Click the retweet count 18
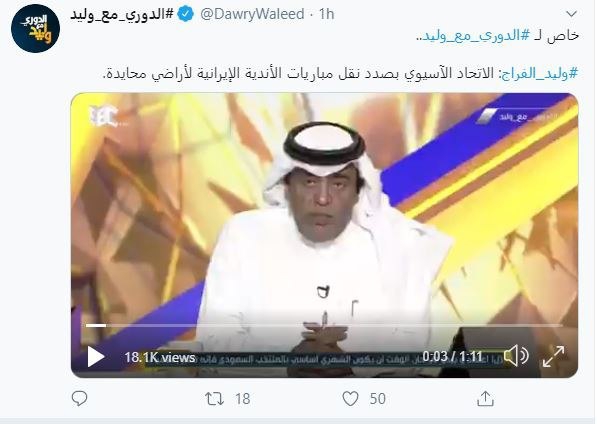Image resolution: width=597 pixels, height=424 pixels. click(x=242, y=399)
